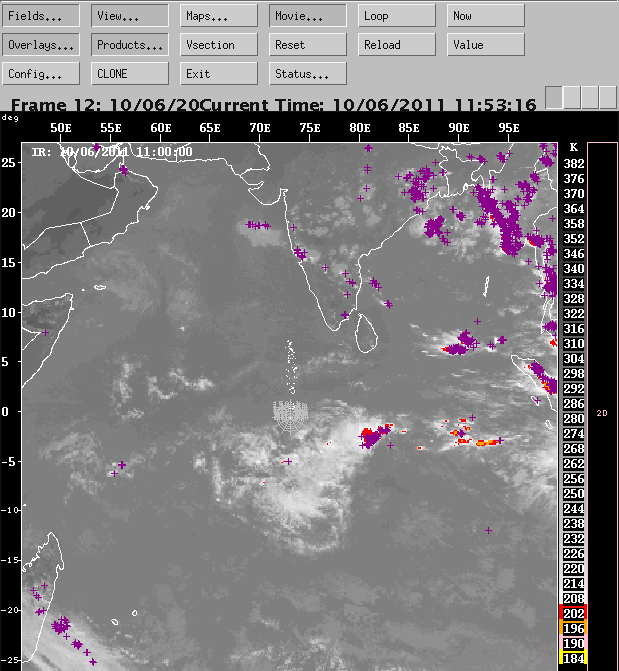Viewport: 619px width, 671px height.
Task: Click the Value button
Action: 486,45
